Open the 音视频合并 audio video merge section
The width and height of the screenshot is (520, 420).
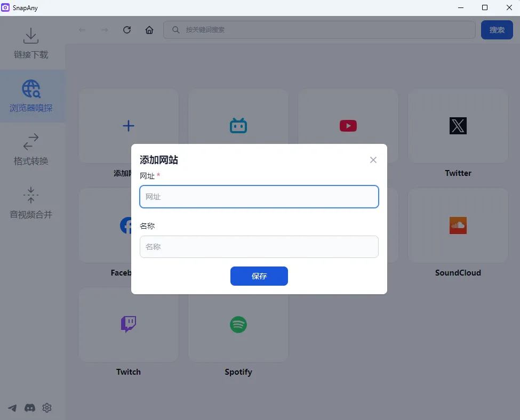click(31, 203)
